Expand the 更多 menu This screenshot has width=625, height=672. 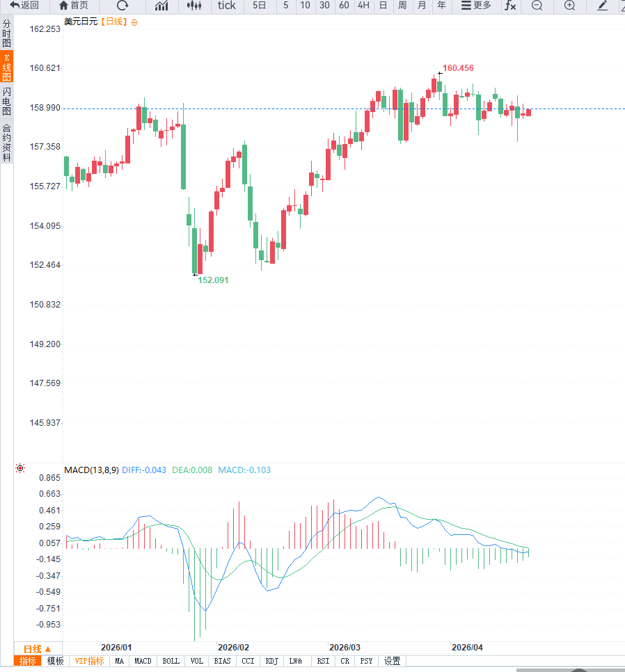(476, 6)
